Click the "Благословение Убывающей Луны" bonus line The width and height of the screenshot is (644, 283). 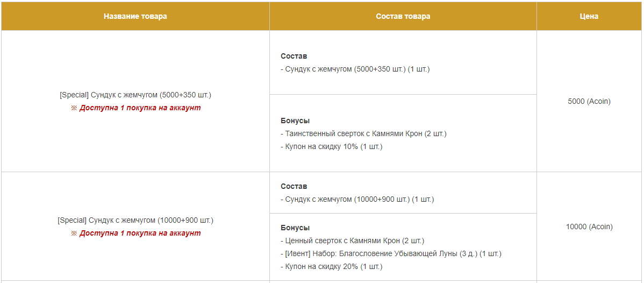click(x=391, y=254)
